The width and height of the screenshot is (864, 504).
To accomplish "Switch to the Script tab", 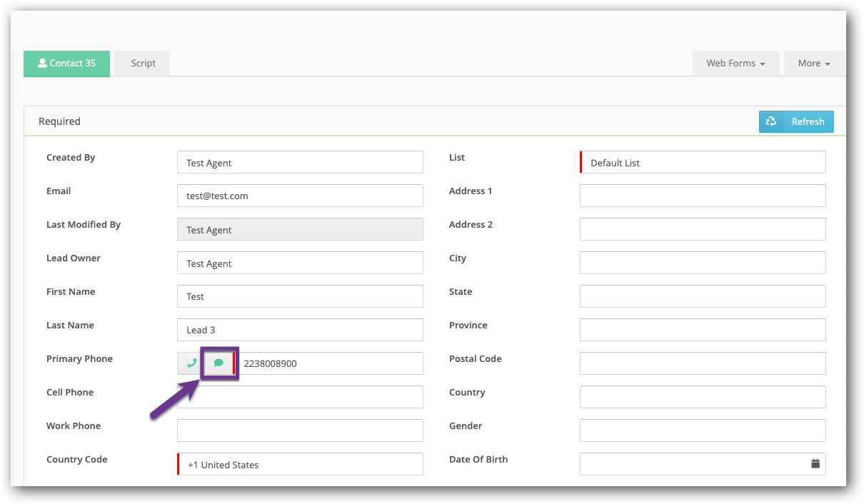I will click(x=141, y=63).
